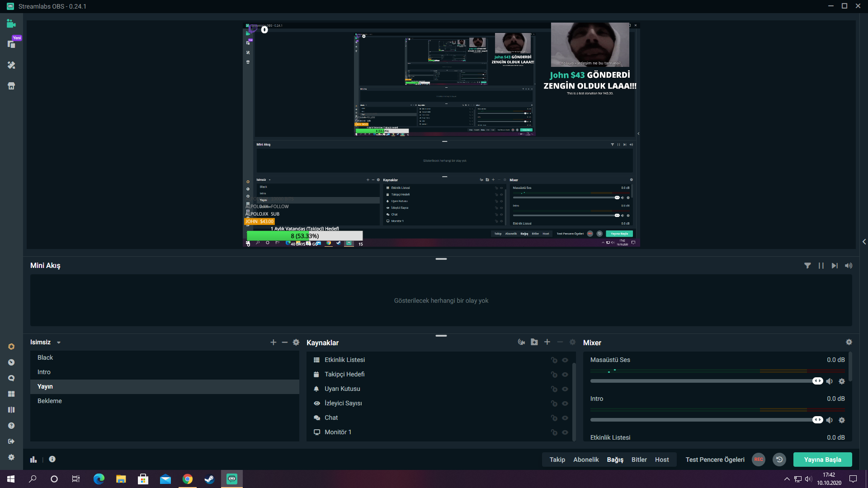868x488 pixels.
Task: Show hidden system tray icons
Action: [x=787, y=479]
